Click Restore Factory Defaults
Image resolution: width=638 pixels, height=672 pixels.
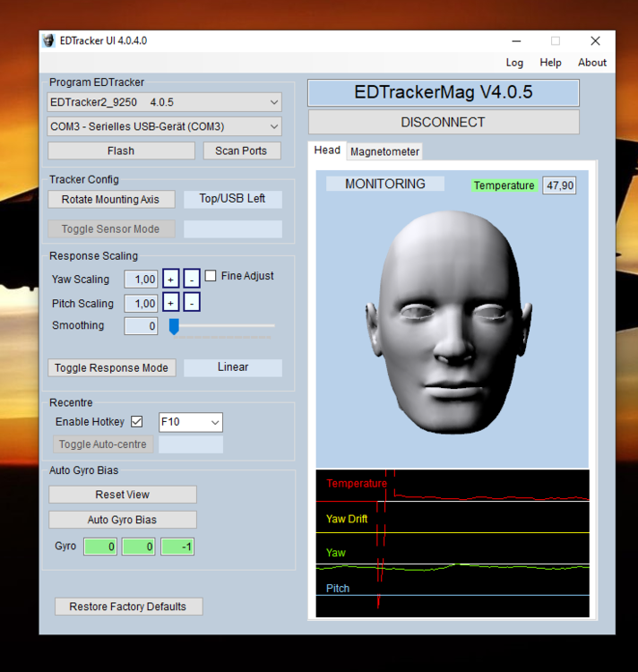pos(128,607)
